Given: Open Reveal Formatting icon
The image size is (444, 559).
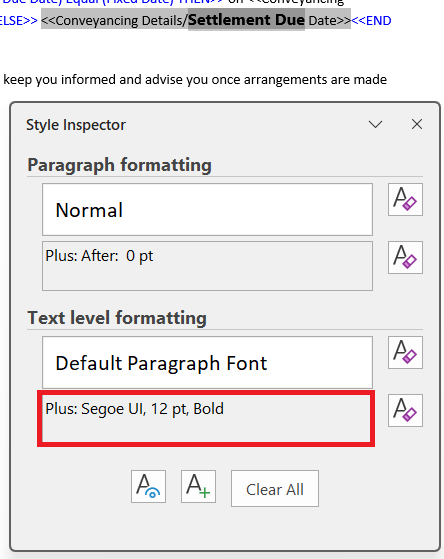Looking at the screenshot, I should [148, 486].
